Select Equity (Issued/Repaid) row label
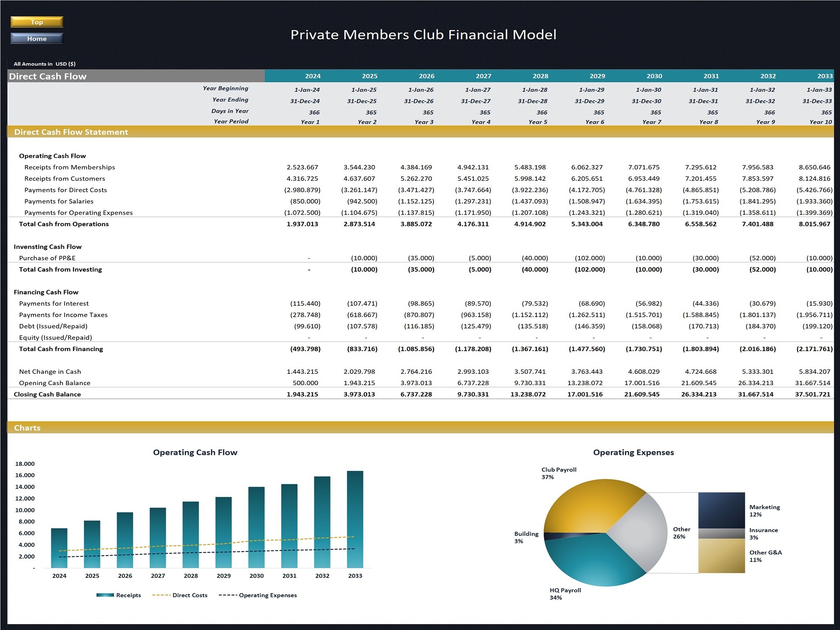Image resolution: width=840 pixels, height=630 pixels. [55, 337]
